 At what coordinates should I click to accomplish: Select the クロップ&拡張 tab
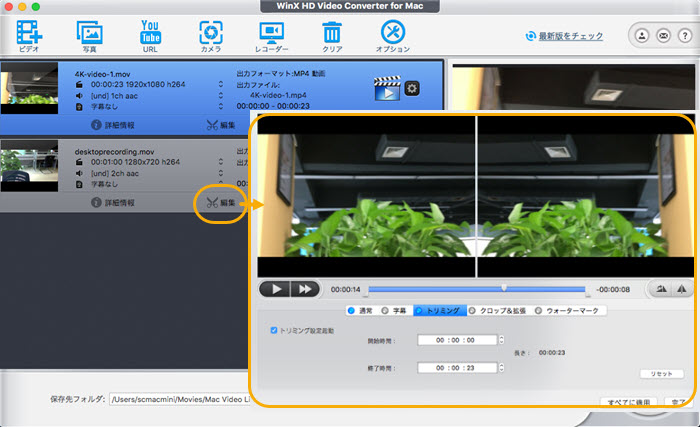click(498, 310)
